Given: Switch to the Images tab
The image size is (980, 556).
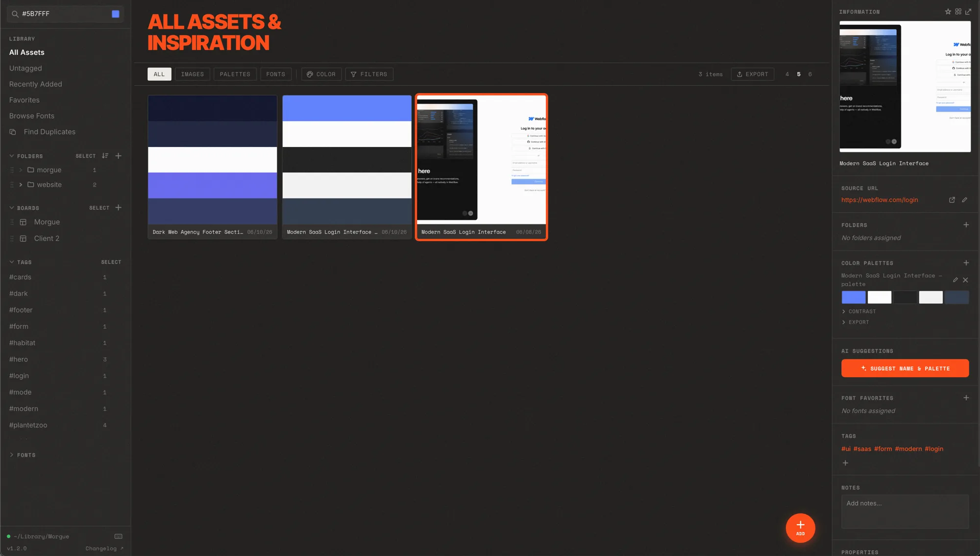Looking at the screenshot, I should [x=193, y=74].
